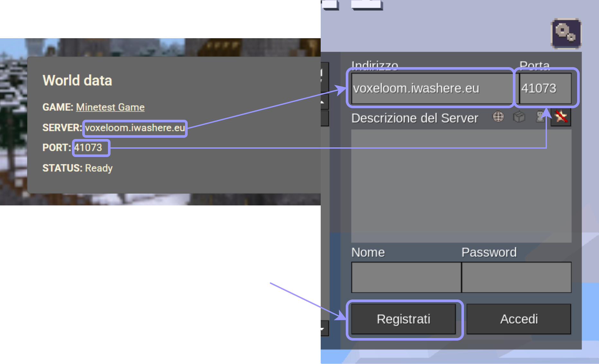The width and height of the screenshot is (599, 364).
Task: Open the Minetest Game link
Action: tap(110, 107)
